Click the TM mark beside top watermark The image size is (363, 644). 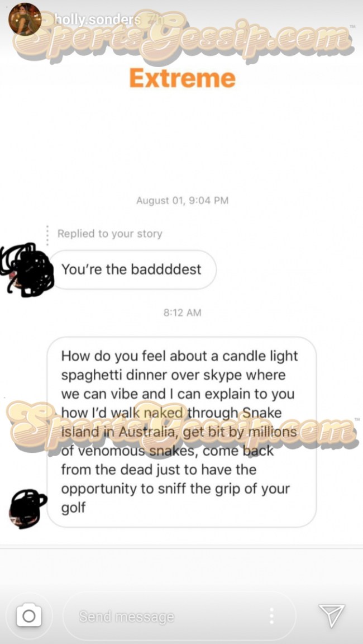tap(352, 26)
